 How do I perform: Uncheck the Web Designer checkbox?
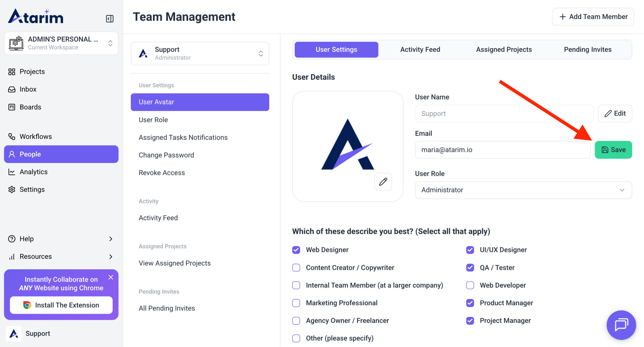click(296, 250)
